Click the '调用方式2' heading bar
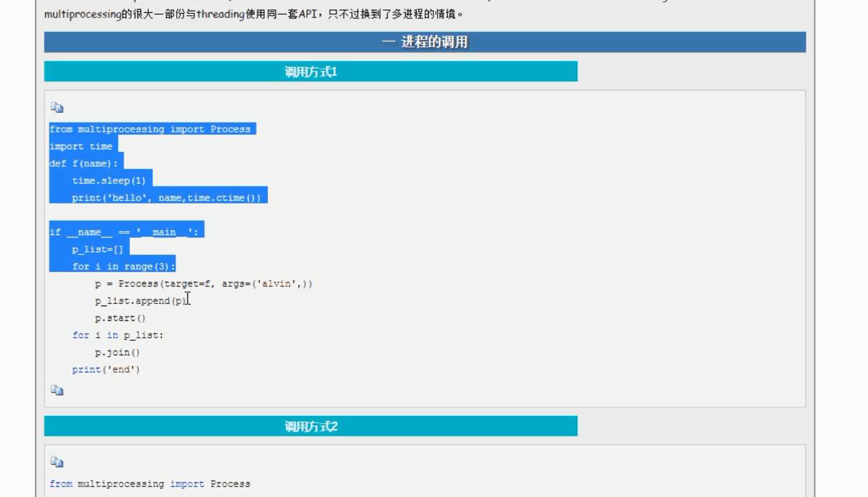The image size is (868, 497). 310,426
